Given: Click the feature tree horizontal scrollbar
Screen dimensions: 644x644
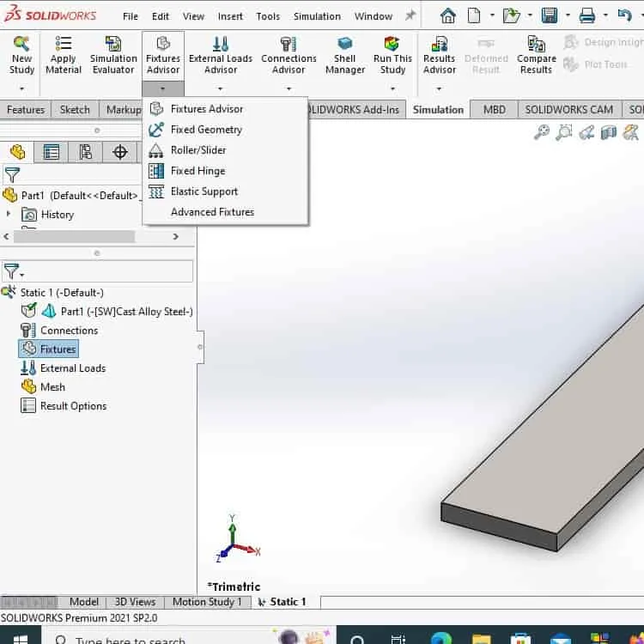Looking at the screenshot, I should click(x=74, y=237).
